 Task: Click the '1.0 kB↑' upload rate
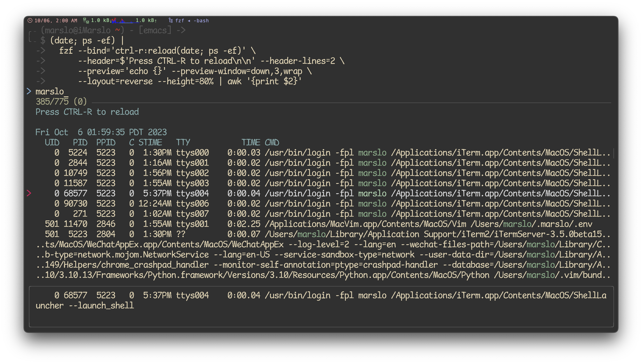pyautogui.click(x=146, y=21)
